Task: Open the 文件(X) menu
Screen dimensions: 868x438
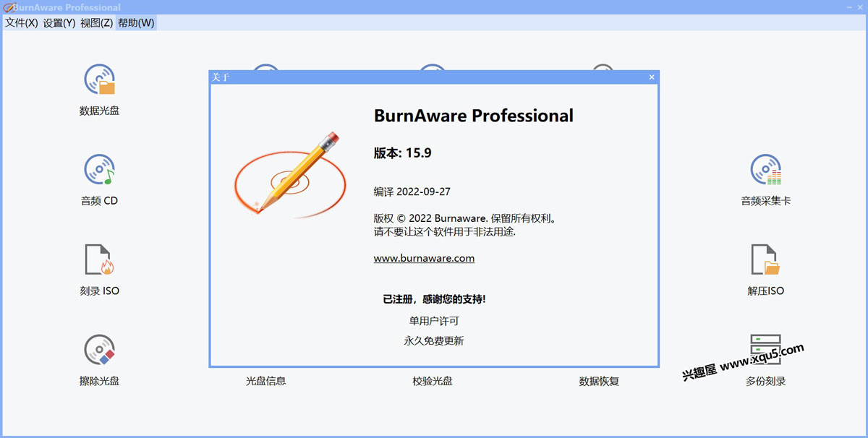Action: 22,22
